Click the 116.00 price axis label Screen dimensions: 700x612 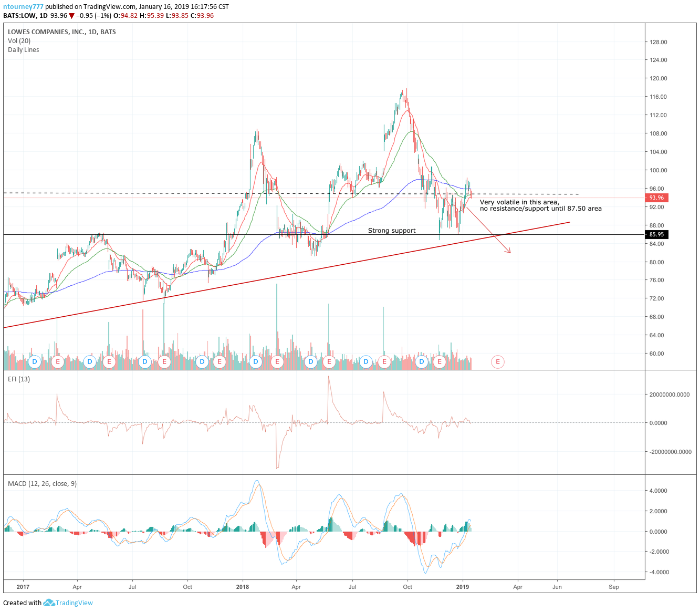click(659, 97)
